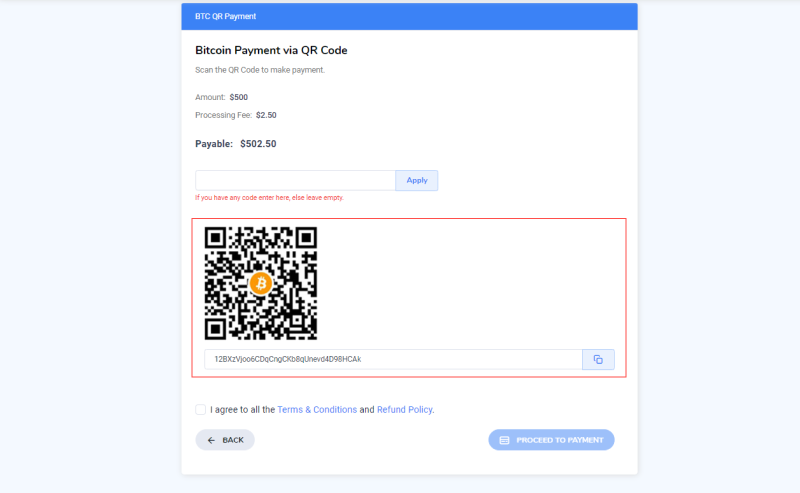Copy the Bitcoin wallet address

click(598, 359)
